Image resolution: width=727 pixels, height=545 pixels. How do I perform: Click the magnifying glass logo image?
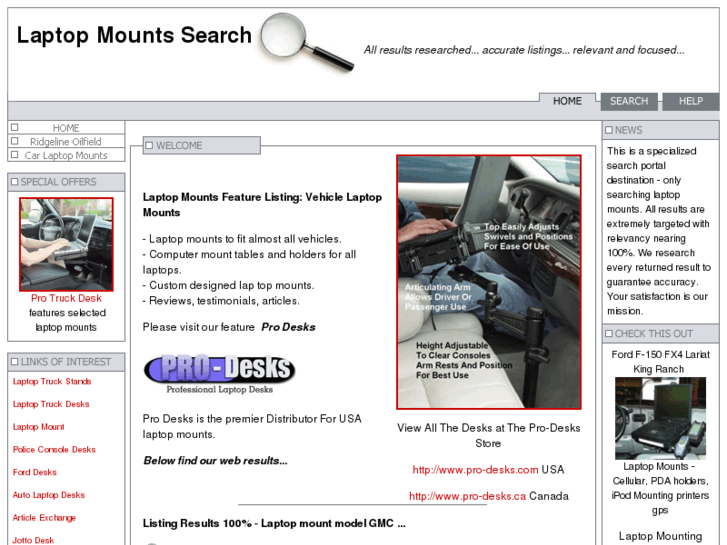306,42
